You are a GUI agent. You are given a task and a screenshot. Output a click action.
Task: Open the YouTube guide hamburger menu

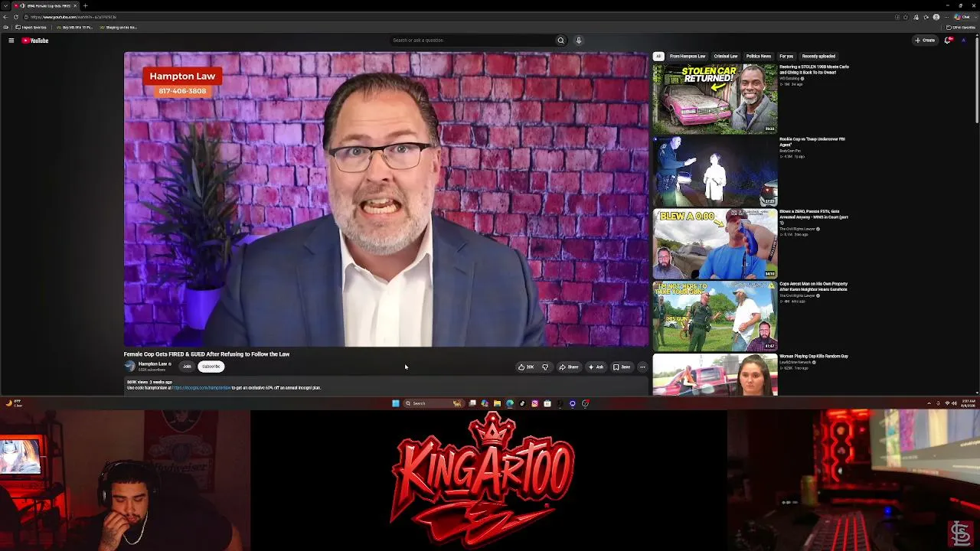coord(11,41)
